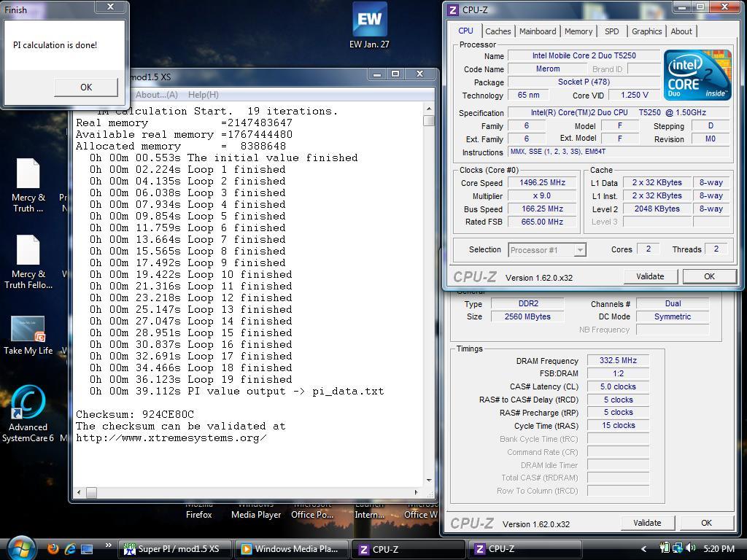This screenshot has width=747, height=560.
Task: Minimize the Super PI window
Action: click(377, 74)
